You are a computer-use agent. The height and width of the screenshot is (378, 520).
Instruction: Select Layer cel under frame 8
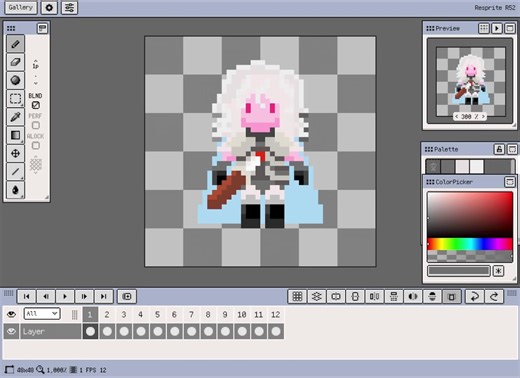208,331
